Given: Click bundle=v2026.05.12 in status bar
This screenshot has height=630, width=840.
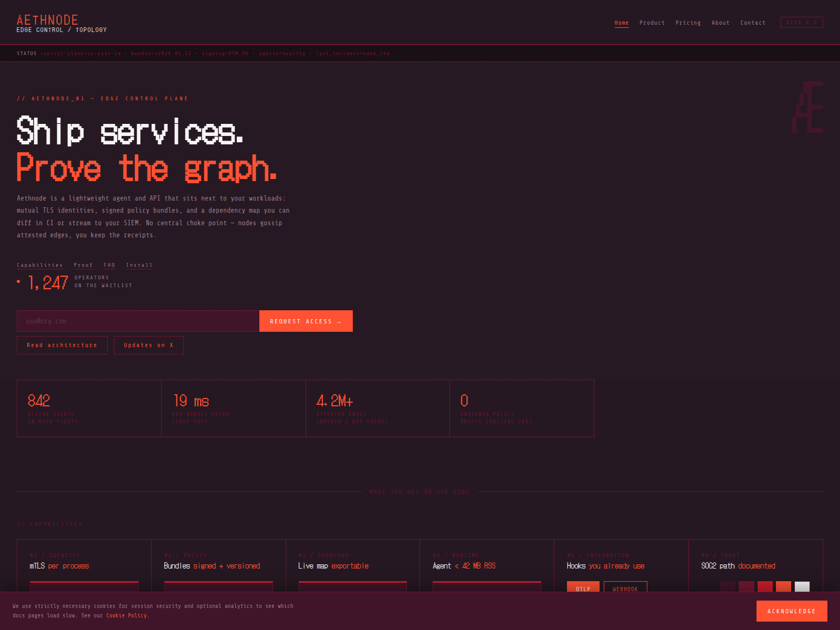Looking at the screenshot, I should 161,54.
